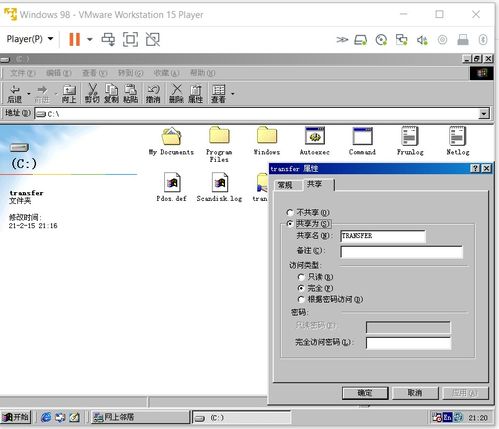This screenshot has width=499, height=429.
Task: Click the OK (确定) button
Action: (x=365, y=393)
